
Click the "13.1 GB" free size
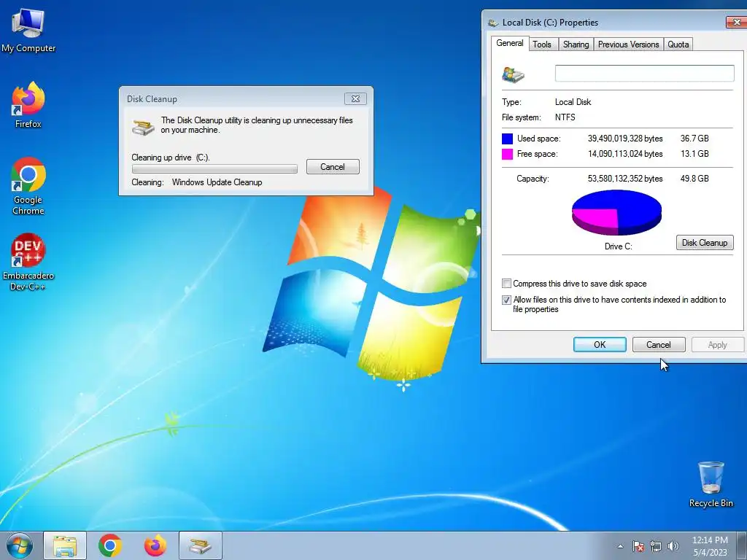point(694,154)
